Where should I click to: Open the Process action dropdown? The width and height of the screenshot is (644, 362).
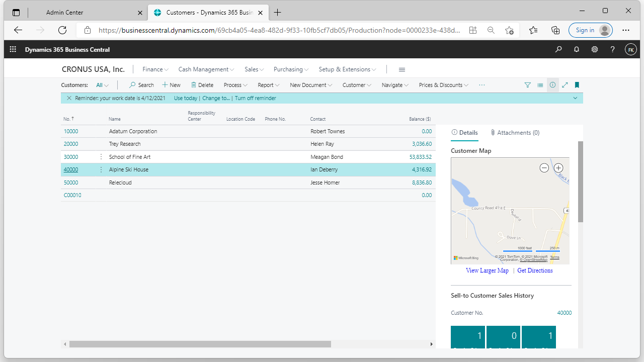point(235,85)
